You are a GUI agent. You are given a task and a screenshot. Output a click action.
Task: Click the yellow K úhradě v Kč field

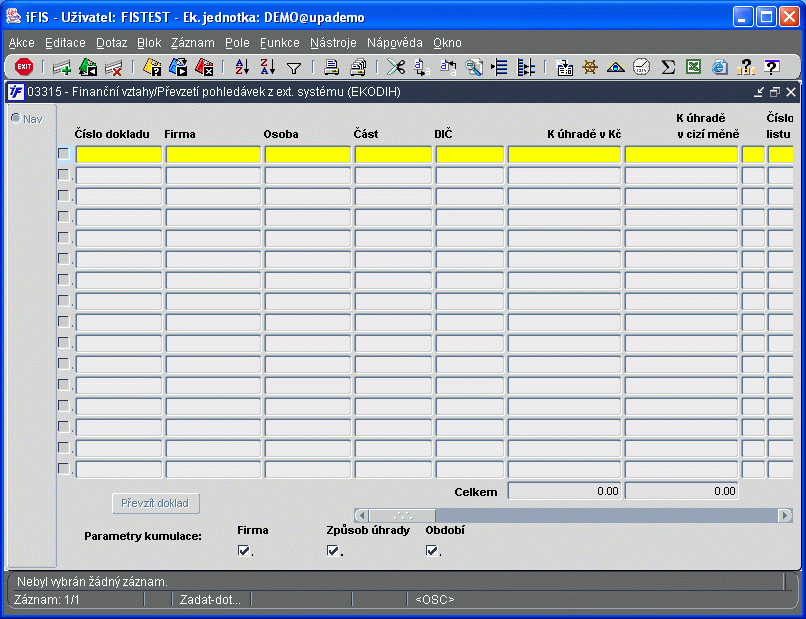tap(564, 154)
